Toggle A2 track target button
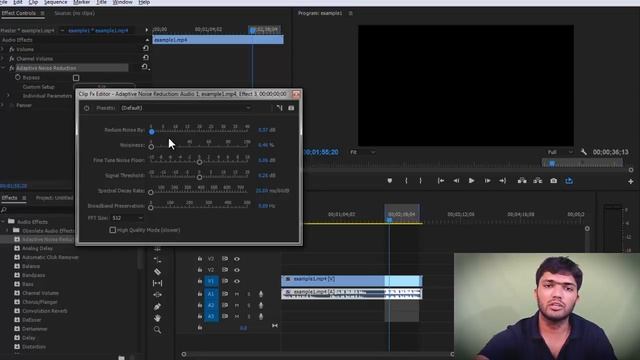640x360 pixels. pyautogui.click(x=211, y=305)
